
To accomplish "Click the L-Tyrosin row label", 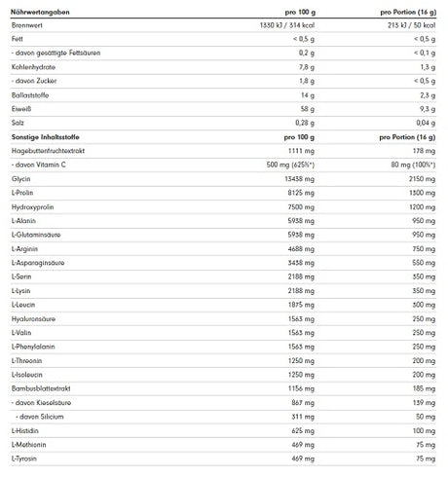I will (x=24, y=459).
